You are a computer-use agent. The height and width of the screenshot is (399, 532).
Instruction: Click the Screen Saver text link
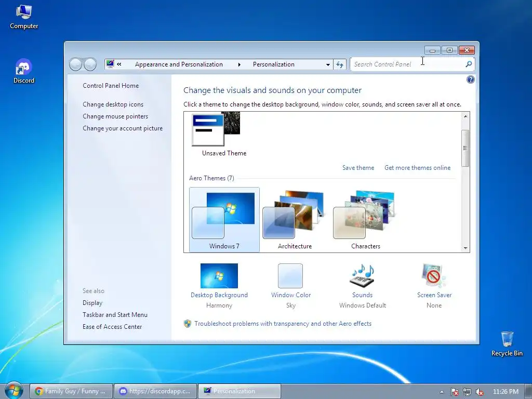(434, 295)
